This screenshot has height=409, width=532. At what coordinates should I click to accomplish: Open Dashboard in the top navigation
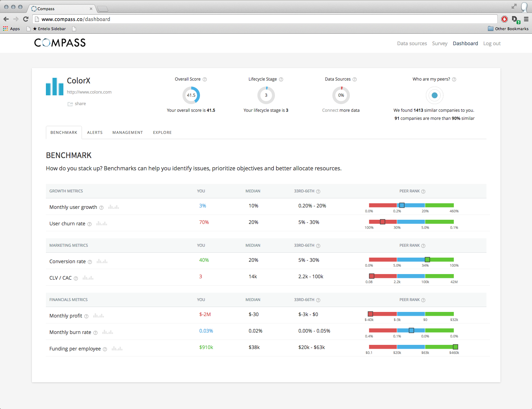[465, 43]
